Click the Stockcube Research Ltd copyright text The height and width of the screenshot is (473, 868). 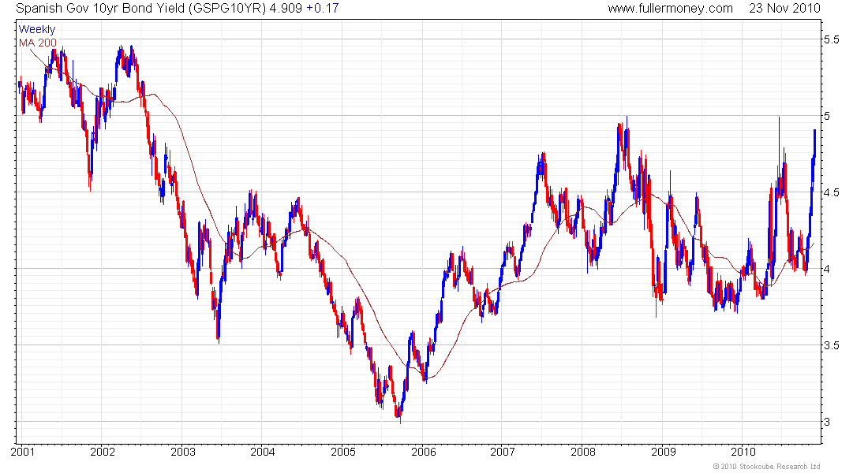(x=767, y=467)
